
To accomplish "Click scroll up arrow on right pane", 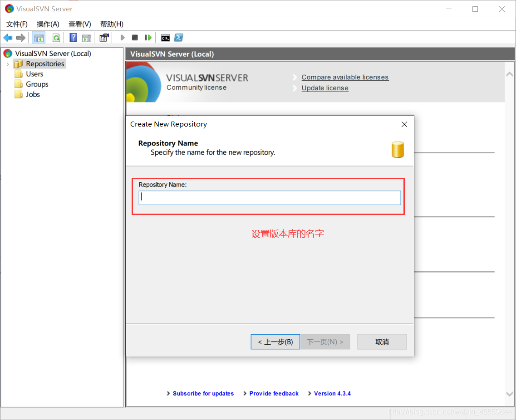I will [x=509, y=74].
